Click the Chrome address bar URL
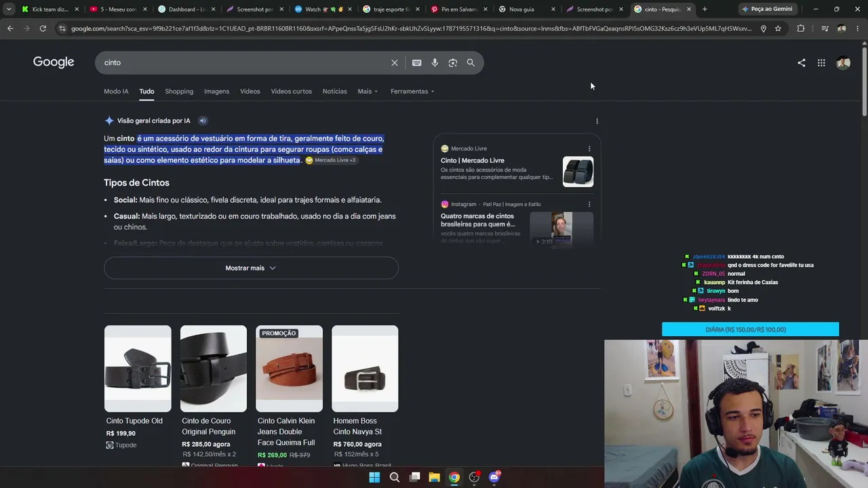This screenshot has width=868, height=488. (x=411, y=28)
